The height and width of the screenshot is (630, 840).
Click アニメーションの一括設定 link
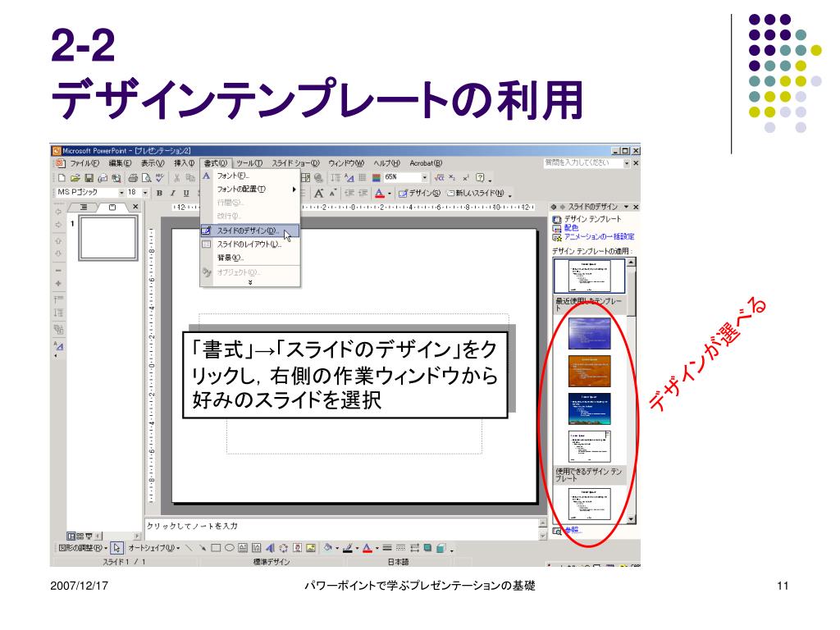pyautogui.click(x=599, y=236)
